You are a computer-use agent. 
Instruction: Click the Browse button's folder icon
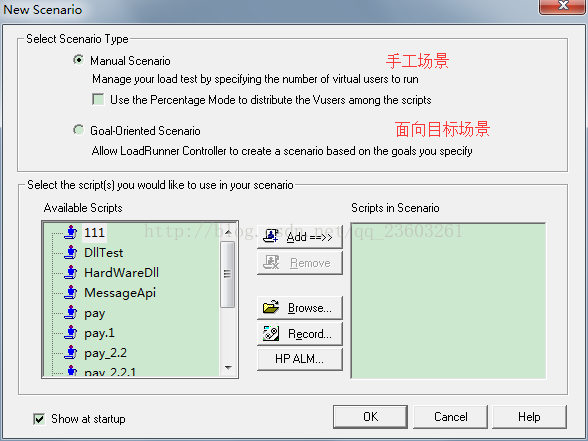coord(271,307)
